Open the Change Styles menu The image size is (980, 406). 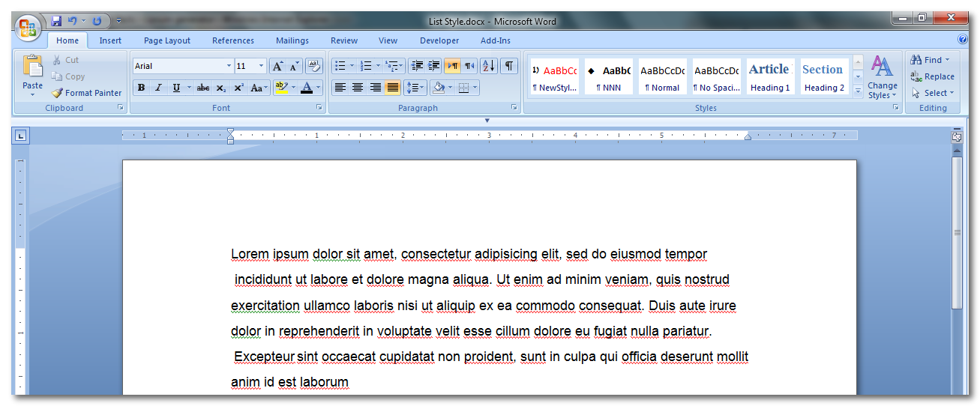[x=883, y=78]
